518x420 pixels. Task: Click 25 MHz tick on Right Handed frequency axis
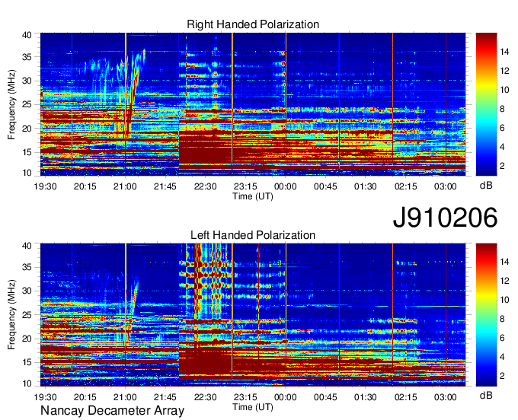pyautogui.click(x=27, y=104)
